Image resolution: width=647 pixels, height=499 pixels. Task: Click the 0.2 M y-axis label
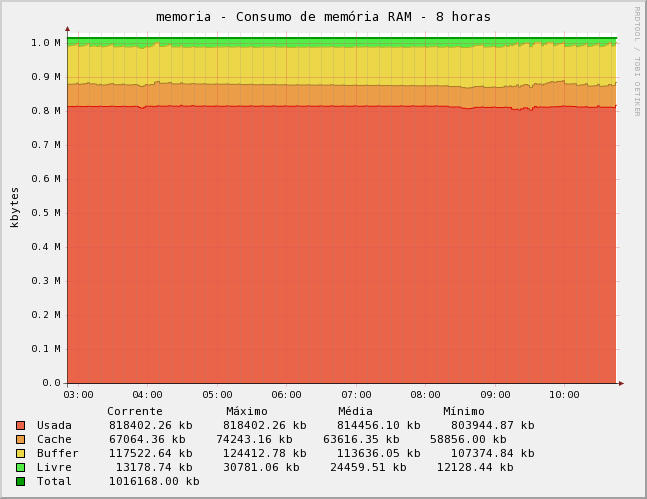click(46, 315)
